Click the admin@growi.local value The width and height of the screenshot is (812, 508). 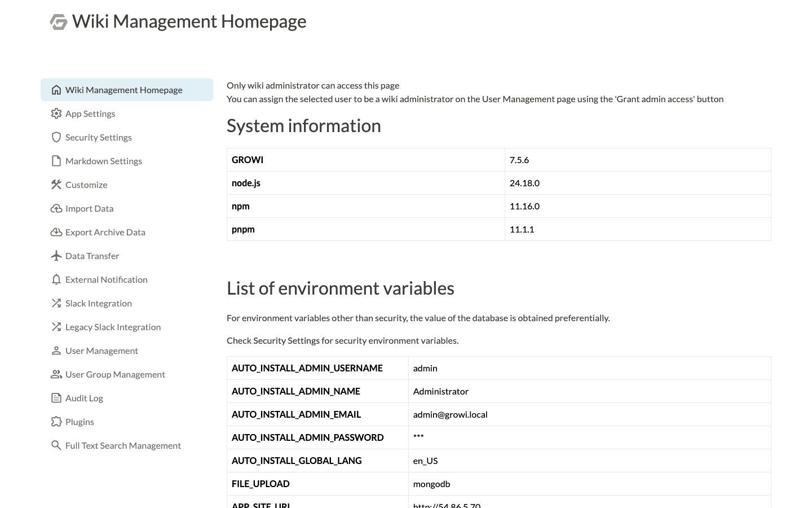450,414
